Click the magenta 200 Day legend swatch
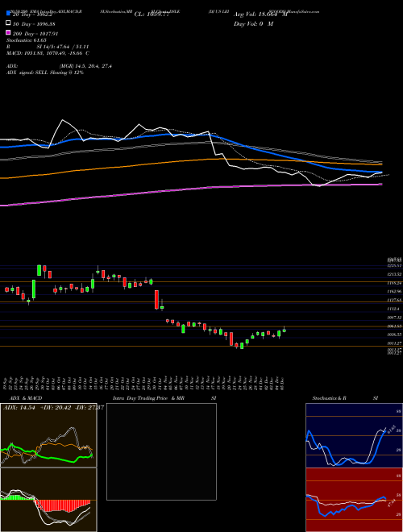This screenshot has height=532, width=403. click(8, 33)
